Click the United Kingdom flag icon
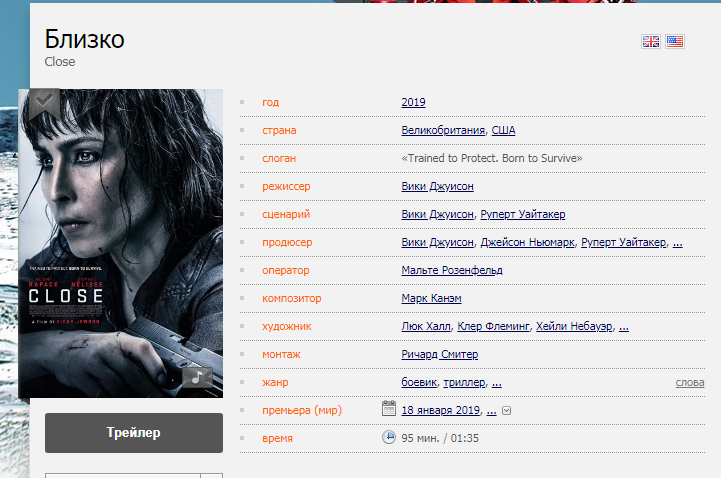721x478 pixels. (x=651, y=41)
